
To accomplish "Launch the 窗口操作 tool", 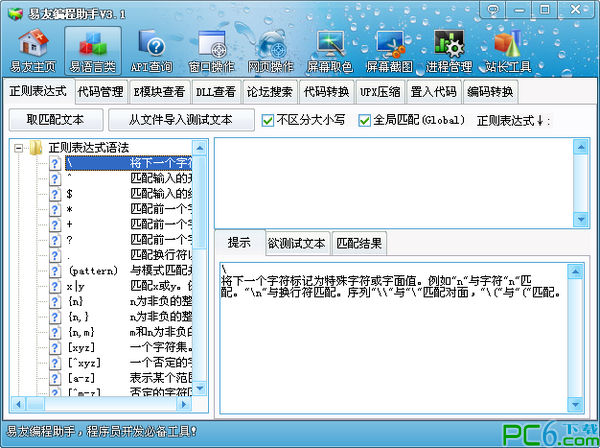I will point(213,48).
